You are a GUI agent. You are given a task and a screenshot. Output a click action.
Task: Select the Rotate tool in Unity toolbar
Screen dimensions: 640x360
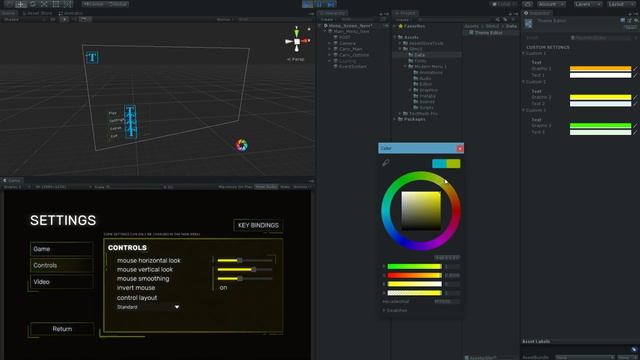coord(33,4)
